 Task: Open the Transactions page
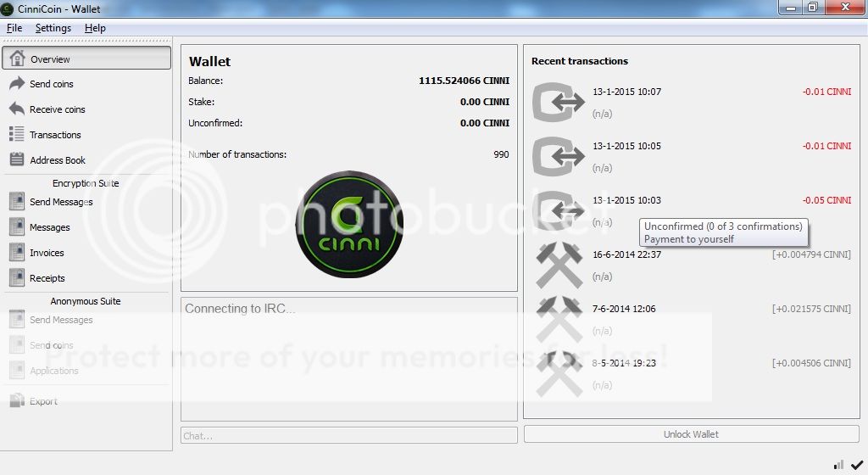[86, 135]
